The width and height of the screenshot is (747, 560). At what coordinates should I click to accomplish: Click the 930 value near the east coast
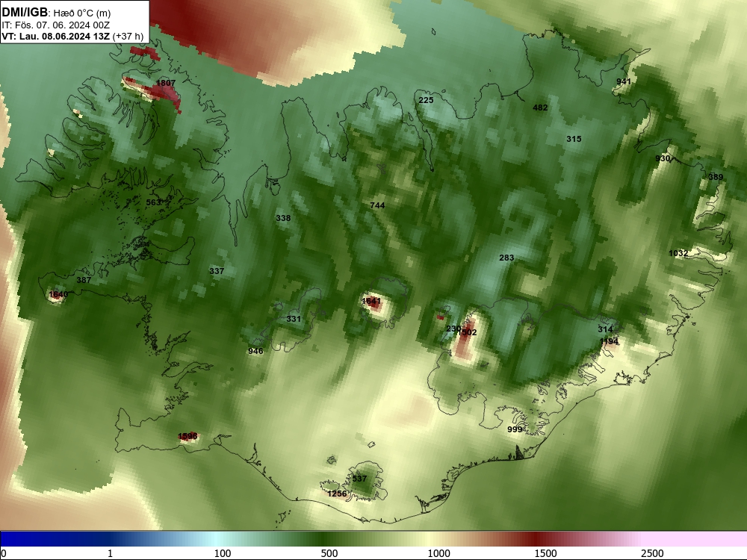pyautogui.click(x=663, y=158)
